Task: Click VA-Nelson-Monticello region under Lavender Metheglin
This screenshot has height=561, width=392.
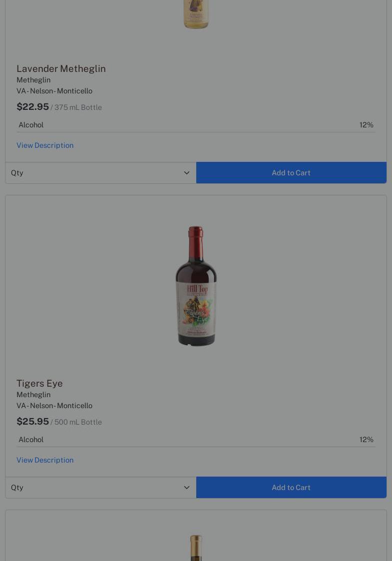Action: click(x=54, y=91)
